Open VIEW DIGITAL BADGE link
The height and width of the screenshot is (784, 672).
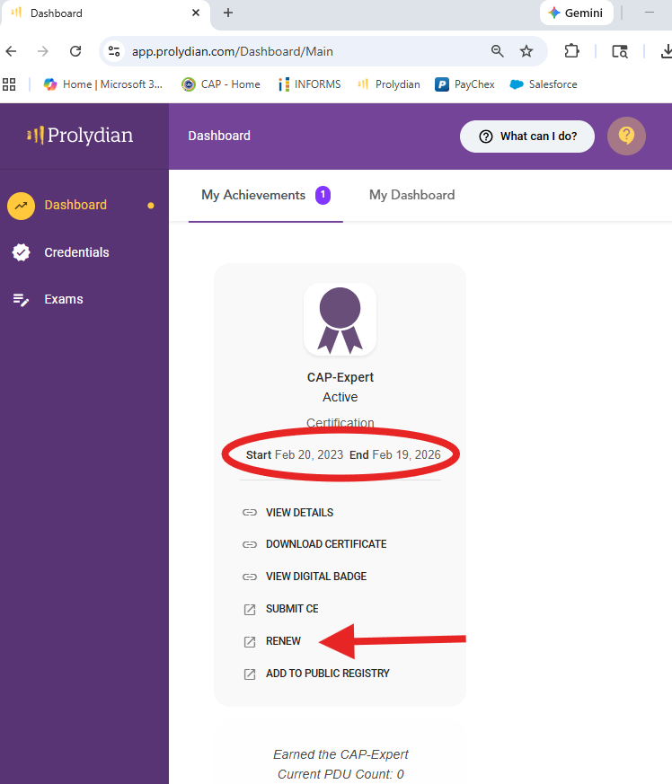pyautogui.click(x=316, y=577)
